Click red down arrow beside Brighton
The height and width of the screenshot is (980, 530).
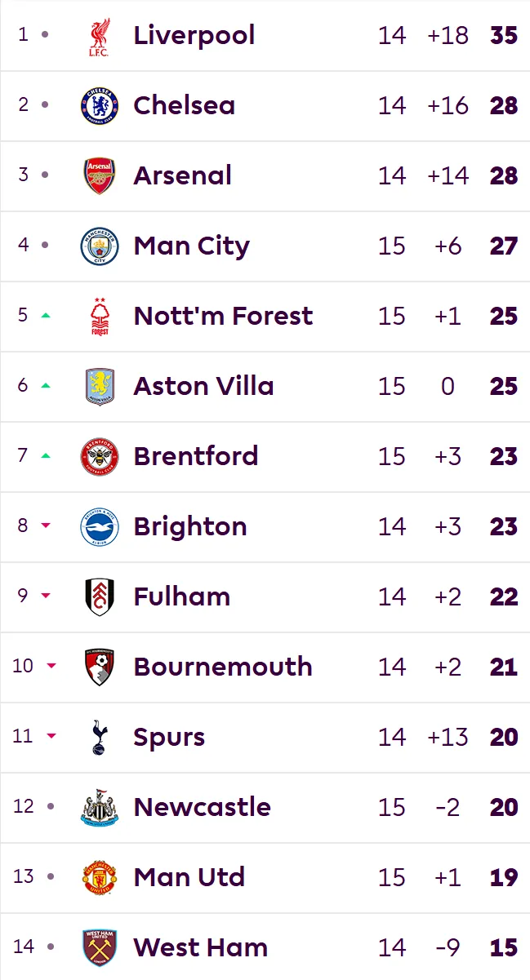tap(46, 525)
